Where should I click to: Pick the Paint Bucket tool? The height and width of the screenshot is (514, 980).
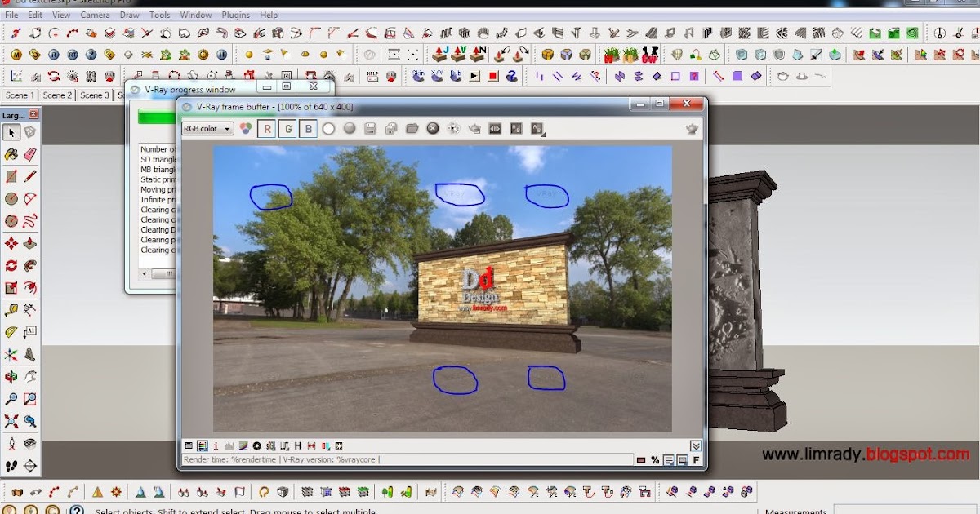tap(11, 154)
